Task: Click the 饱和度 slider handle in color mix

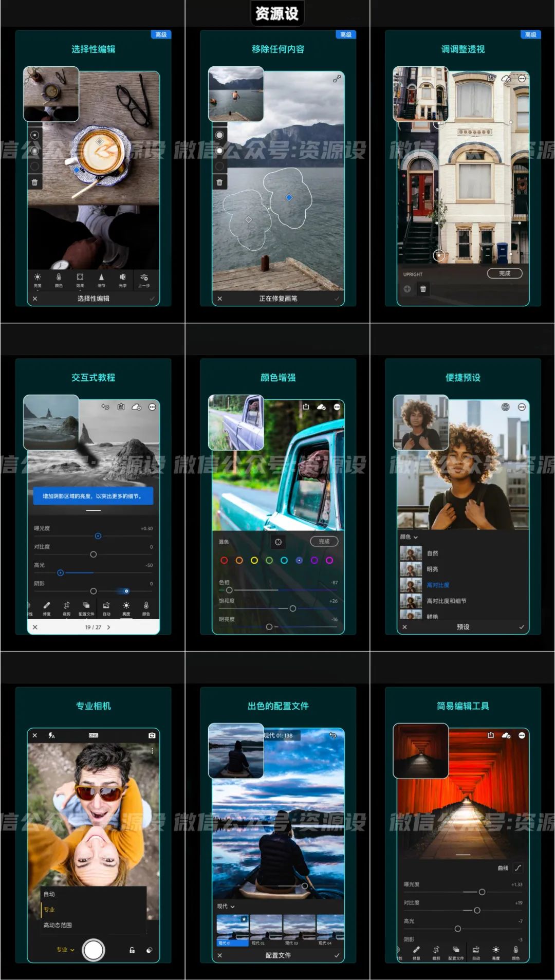Action: 292,608
